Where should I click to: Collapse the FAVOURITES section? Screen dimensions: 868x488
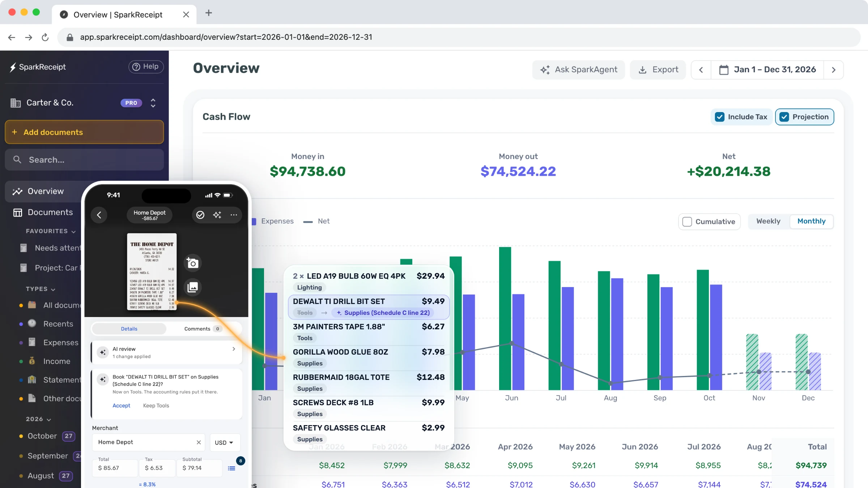[x=51, y=231]
